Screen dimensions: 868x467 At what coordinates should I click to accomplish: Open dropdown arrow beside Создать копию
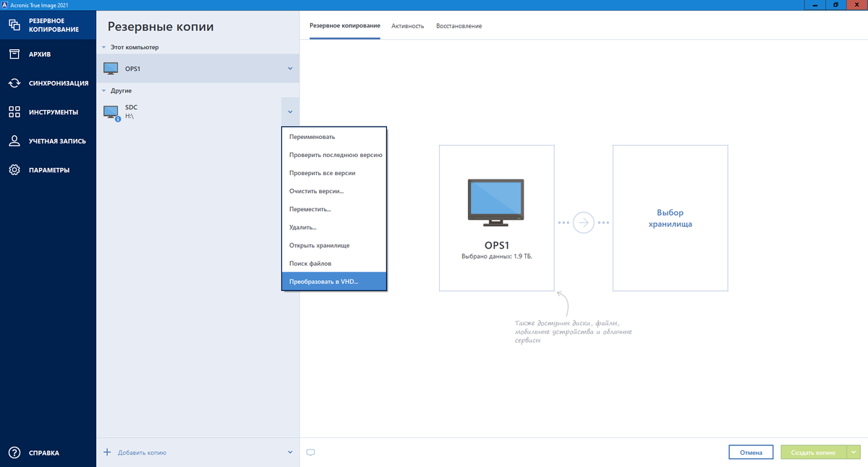click(x=854, y=453)
